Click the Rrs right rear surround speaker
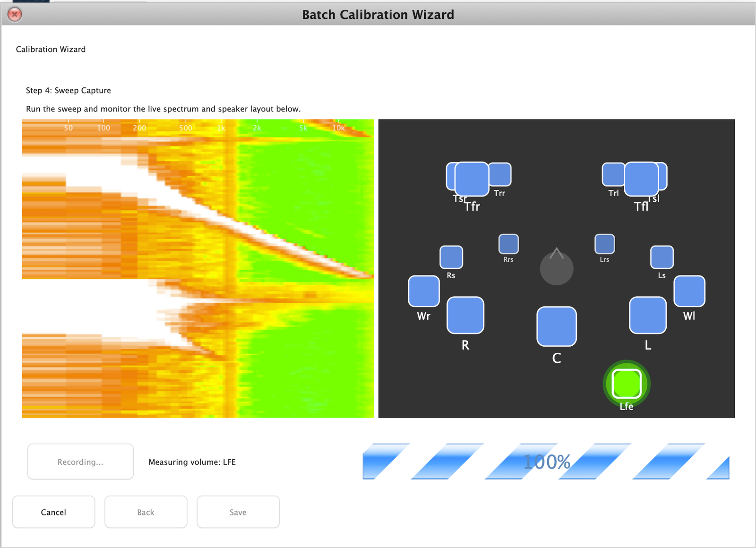The width and height of the screenshot is (756, 548). click(508, 244)
